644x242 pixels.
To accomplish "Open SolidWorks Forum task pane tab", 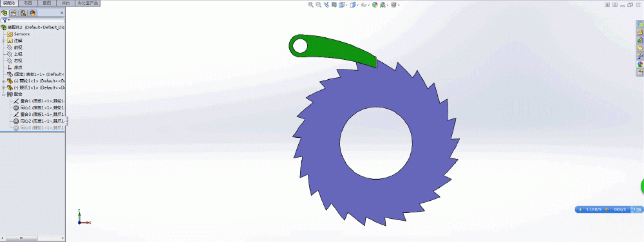I will coord(639,24).
